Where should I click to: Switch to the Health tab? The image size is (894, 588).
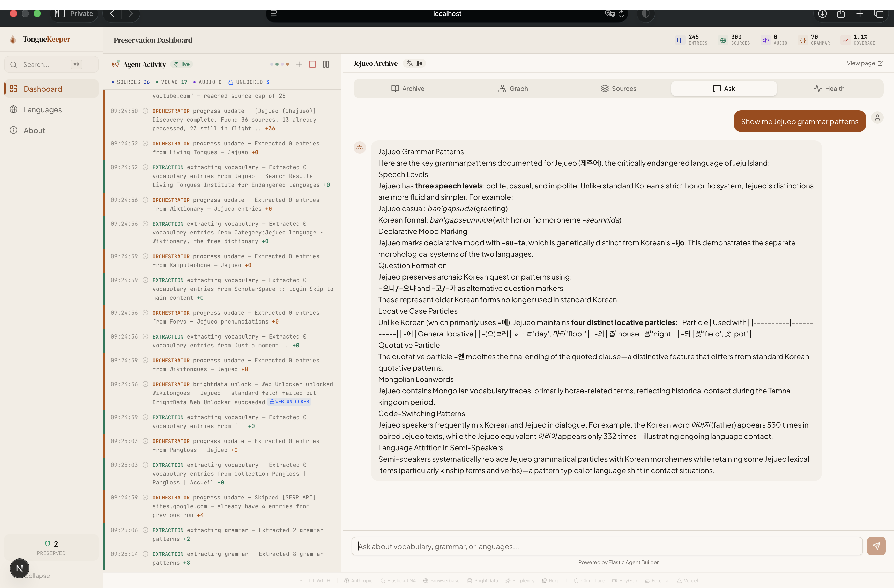pyautogui.click(x=829, y=89)
